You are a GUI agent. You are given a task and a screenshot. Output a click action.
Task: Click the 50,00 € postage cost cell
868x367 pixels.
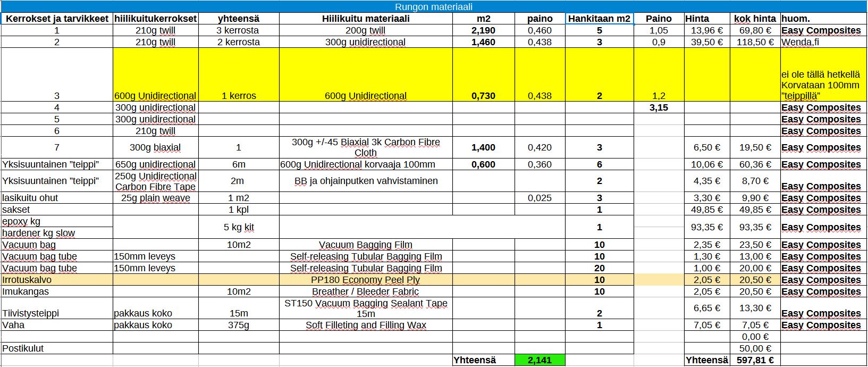[x=755, y=348]
